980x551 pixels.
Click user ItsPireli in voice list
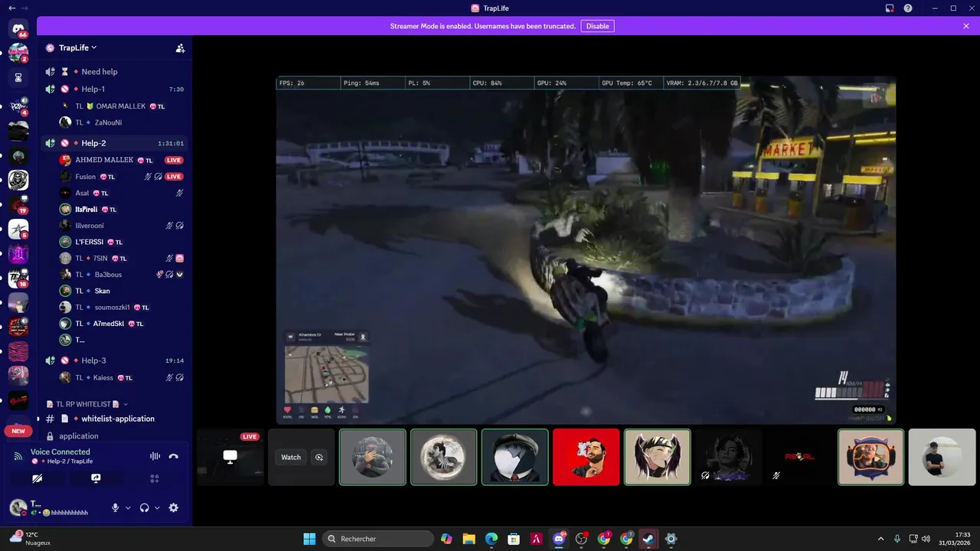(122, 209)
